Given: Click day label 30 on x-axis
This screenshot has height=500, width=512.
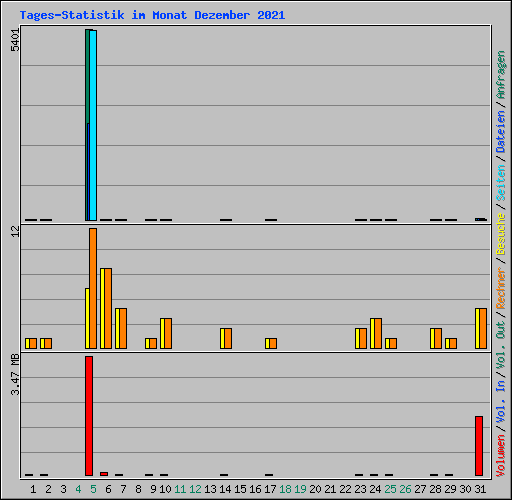Looking at the screenshot, I should [465, 489].
